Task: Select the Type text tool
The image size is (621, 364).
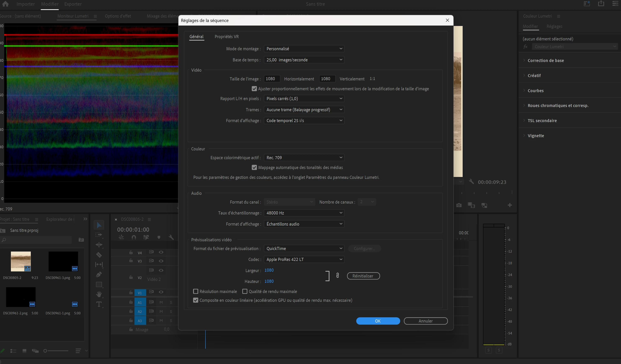Action: coord(99,304)
